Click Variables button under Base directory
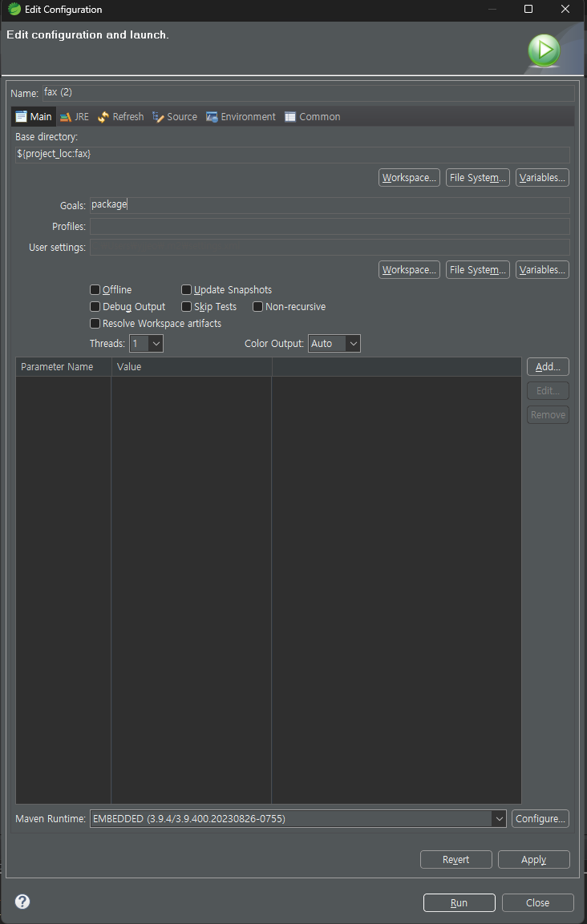Screen dimensions: 587x924 542,177
